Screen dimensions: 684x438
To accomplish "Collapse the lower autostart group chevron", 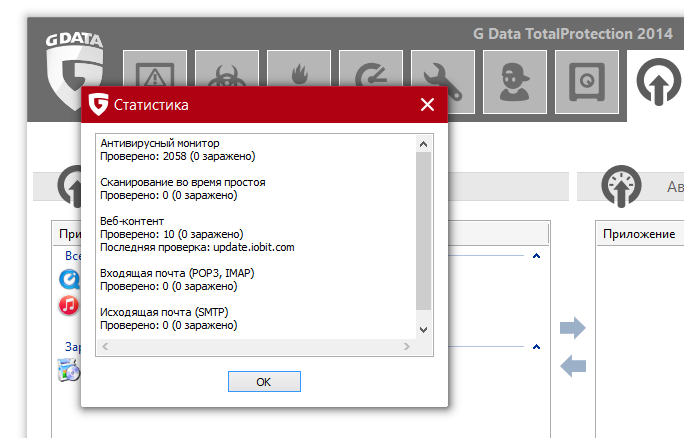I will click(x=537, y=347).
